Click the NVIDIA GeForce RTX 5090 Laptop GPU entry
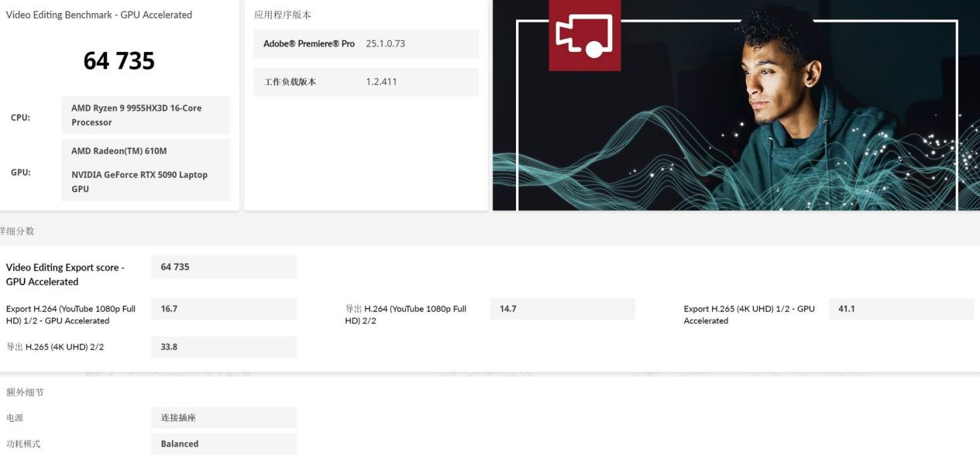 point(139,181)
